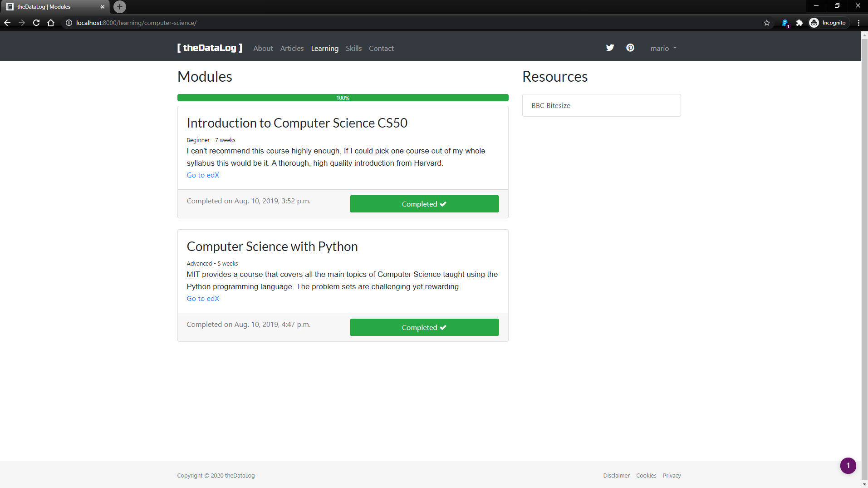
Task: Open the BBC Bitesize resource
Action: point(602,105)
